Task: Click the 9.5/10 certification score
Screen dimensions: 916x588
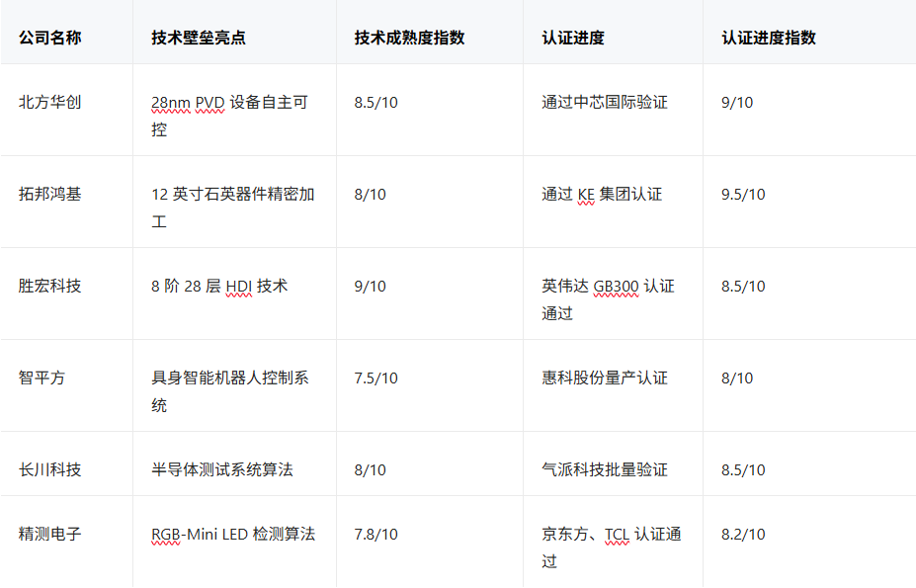Action: coord(743,194)
